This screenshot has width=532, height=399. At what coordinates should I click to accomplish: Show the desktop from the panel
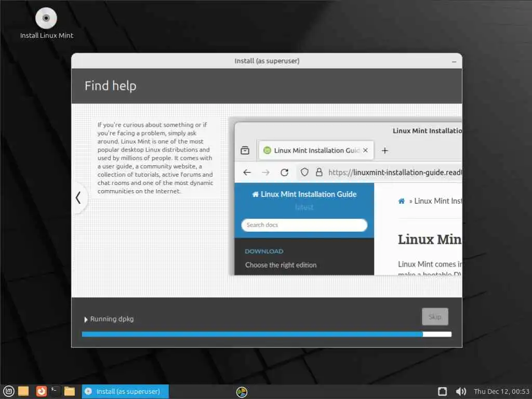click(23, 391)
